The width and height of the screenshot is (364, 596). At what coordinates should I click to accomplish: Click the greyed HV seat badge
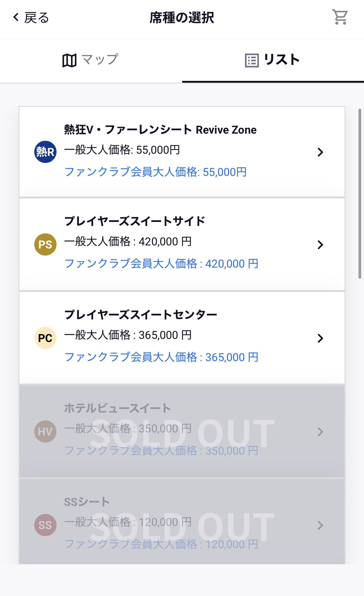pyautogui.click(x=45, y=431)
